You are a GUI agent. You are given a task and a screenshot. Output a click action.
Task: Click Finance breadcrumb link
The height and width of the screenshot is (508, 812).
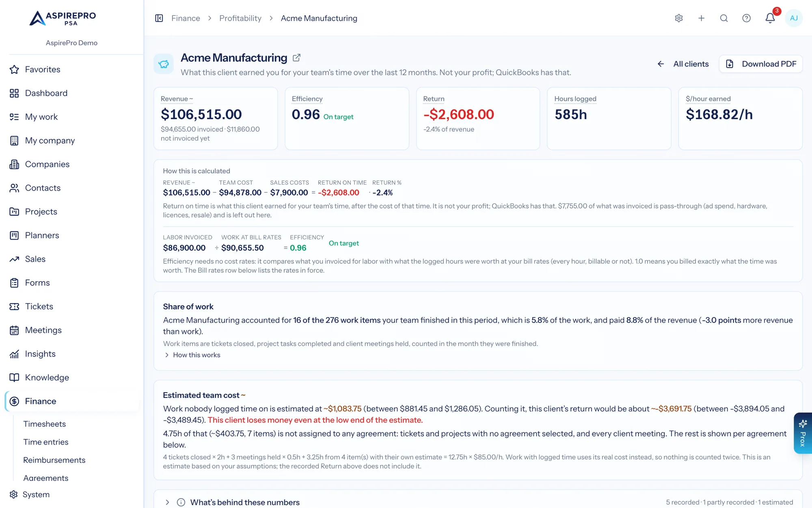[x=186, y=18]
